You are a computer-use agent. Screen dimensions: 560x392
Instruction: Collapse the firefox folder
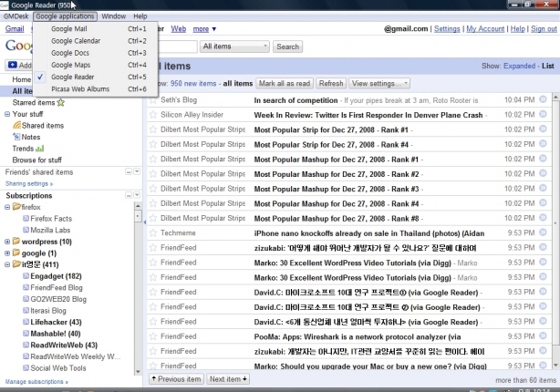(7, 207)
